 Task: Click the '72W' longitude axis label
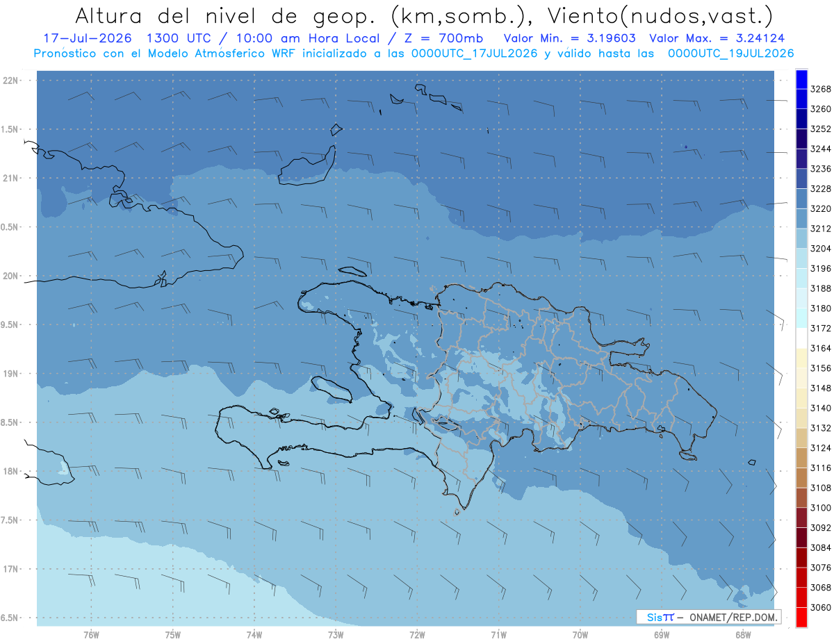tap(418, 635)
